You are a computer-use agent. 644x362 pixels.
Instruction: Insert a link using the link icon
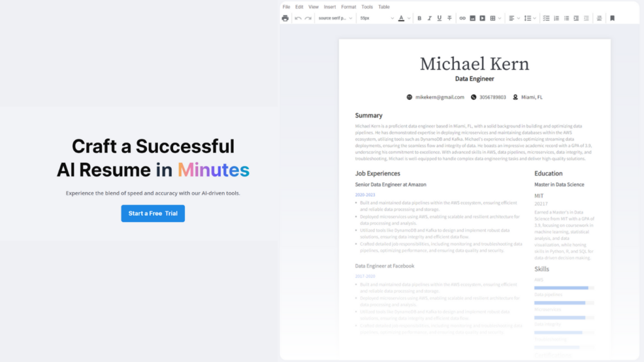462,18
